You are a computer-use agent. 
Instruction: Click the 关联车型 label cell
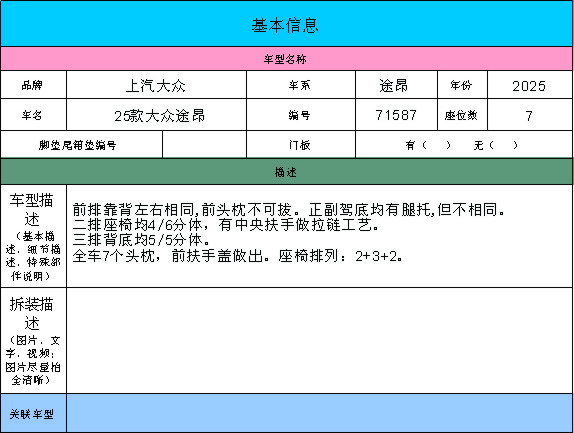coord(33,413)
